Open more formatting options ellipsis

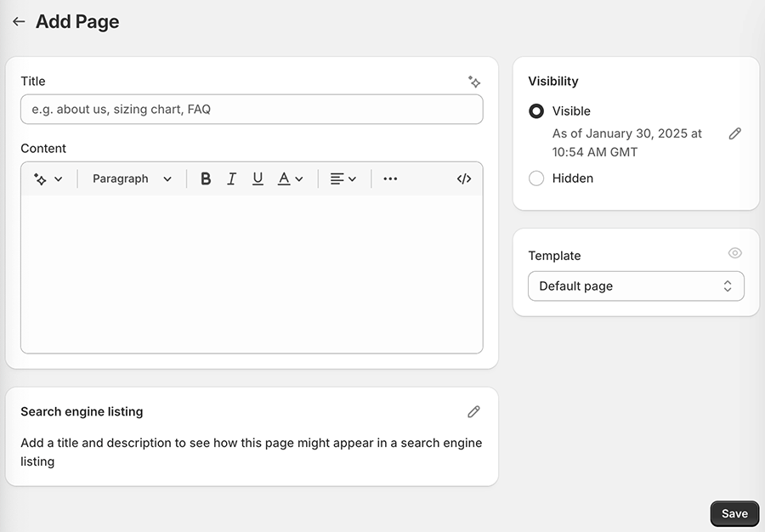(390, 179)
